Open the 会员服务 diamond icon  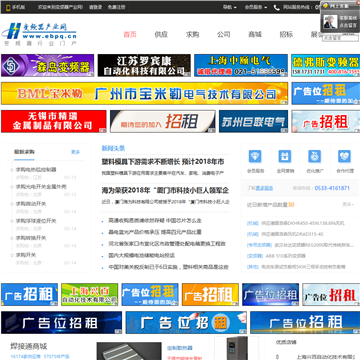[255, 156]
